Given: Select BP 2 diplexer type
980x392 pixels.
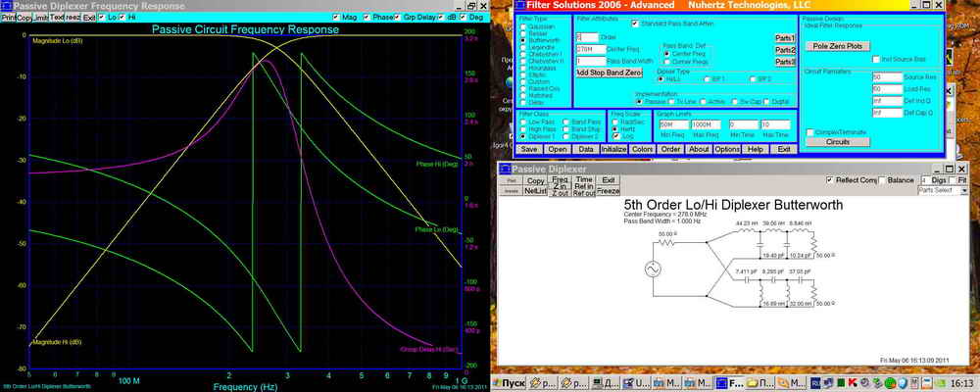Looking at the screenshot, I should point(753,79).
